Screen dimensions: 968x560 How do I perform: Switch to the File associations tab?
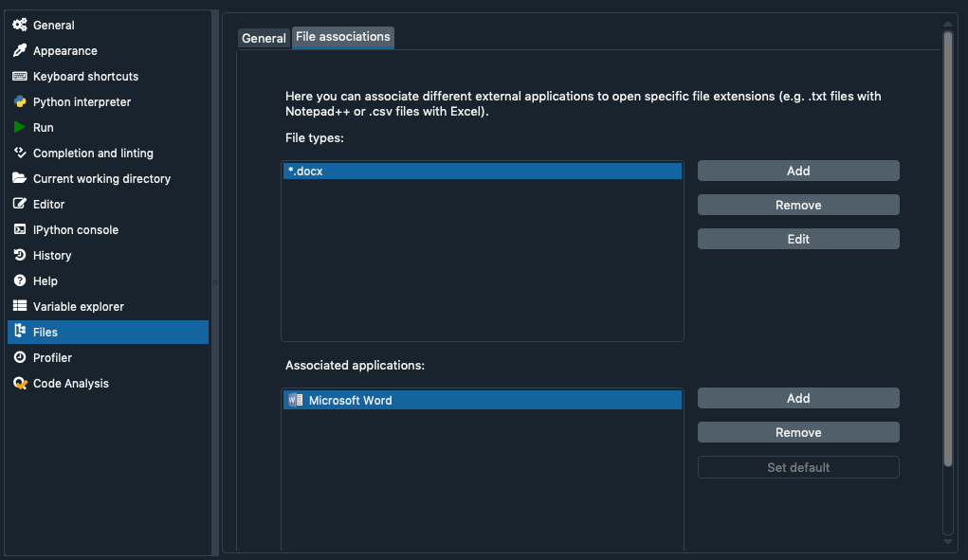pos(342,37)
